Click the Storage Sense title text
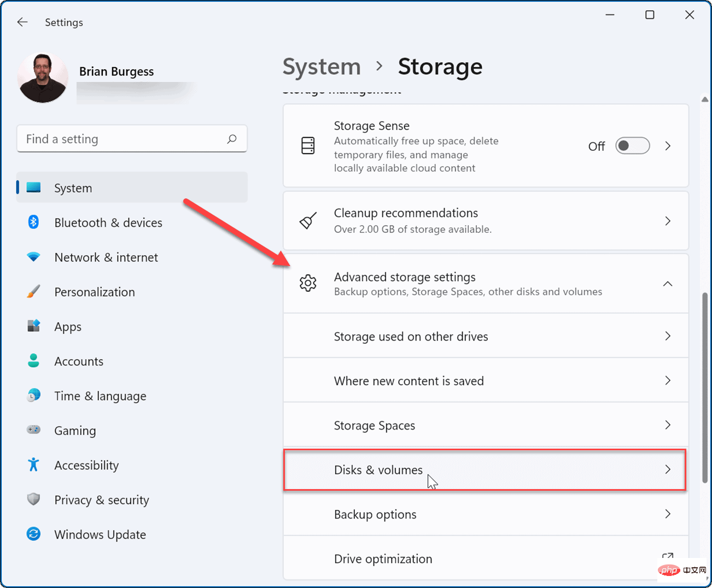This screenshot has height=588, width=712. pos(372,126)
